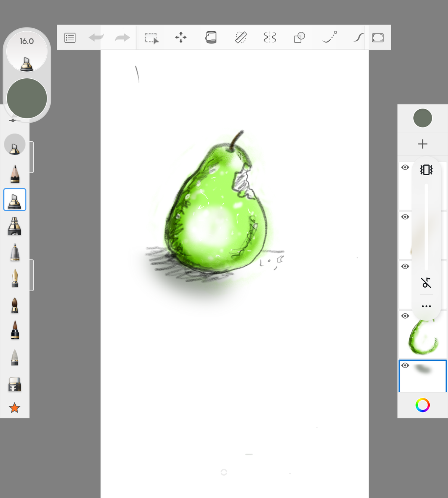The width and height of the screenshot is (448, 498).
Task: Click the undo arrow
Action: pos(96,37)
